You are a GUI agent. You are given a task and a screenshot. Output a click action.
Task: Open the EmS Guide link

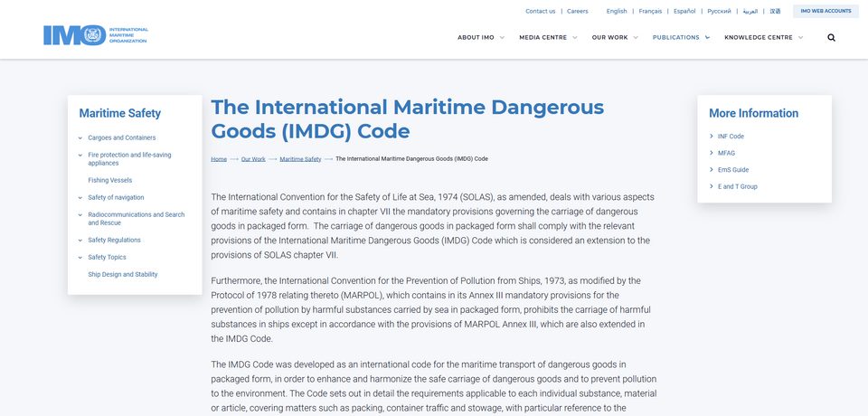coord(733,170)
